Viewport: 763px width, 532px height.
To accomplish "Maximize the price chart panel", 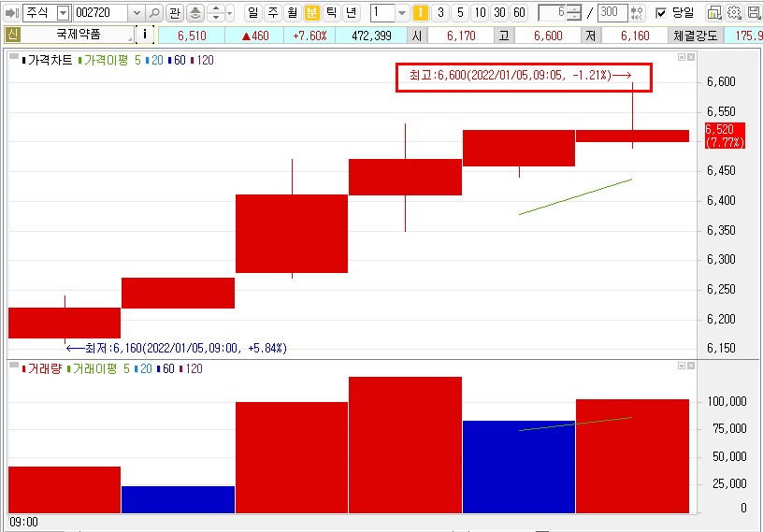I will 682,57.
